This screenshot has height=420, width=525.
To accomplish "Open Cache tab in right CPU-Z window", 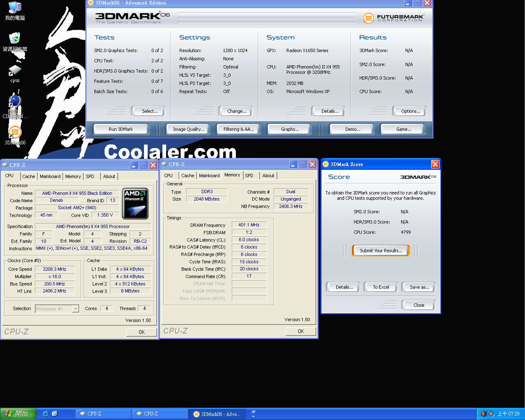I will (188, 176).
